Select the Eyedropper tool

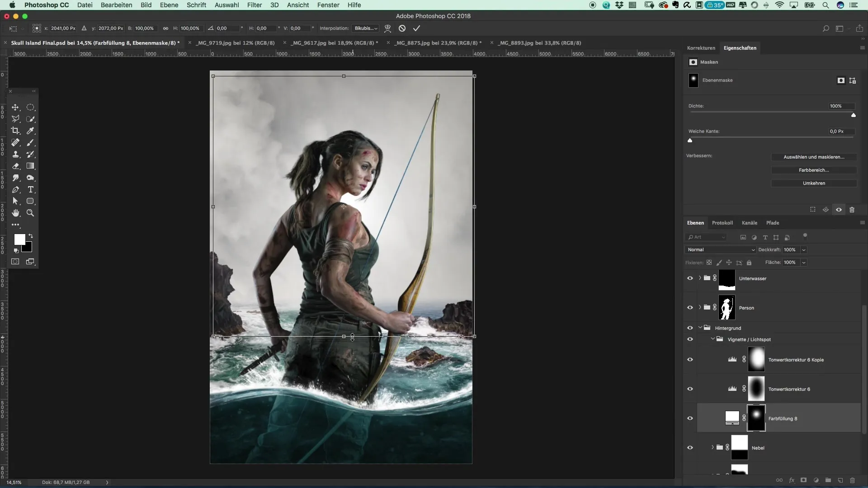pos(30,131)
